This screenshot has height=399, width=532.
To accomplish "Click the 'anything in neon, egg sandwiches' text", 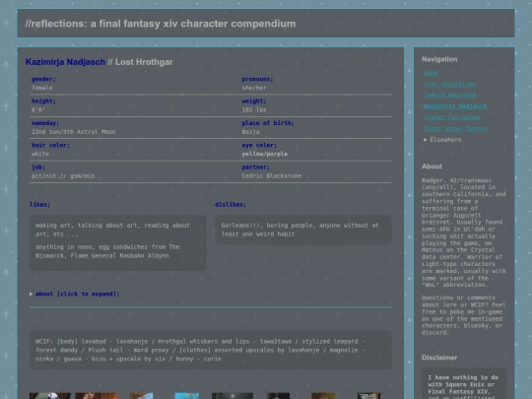I will point(107,251).
